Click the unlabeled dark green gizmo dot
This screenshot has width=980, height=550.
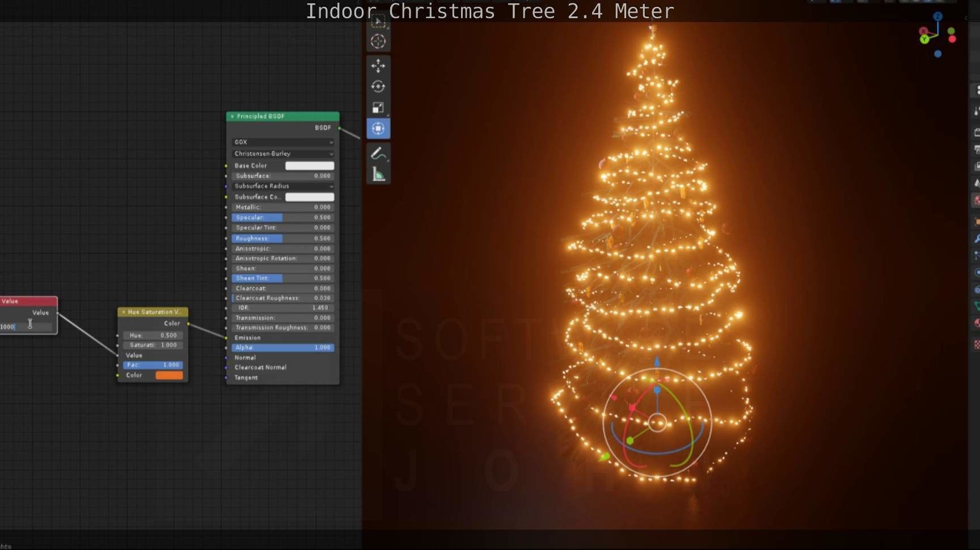tap(951, 31)
